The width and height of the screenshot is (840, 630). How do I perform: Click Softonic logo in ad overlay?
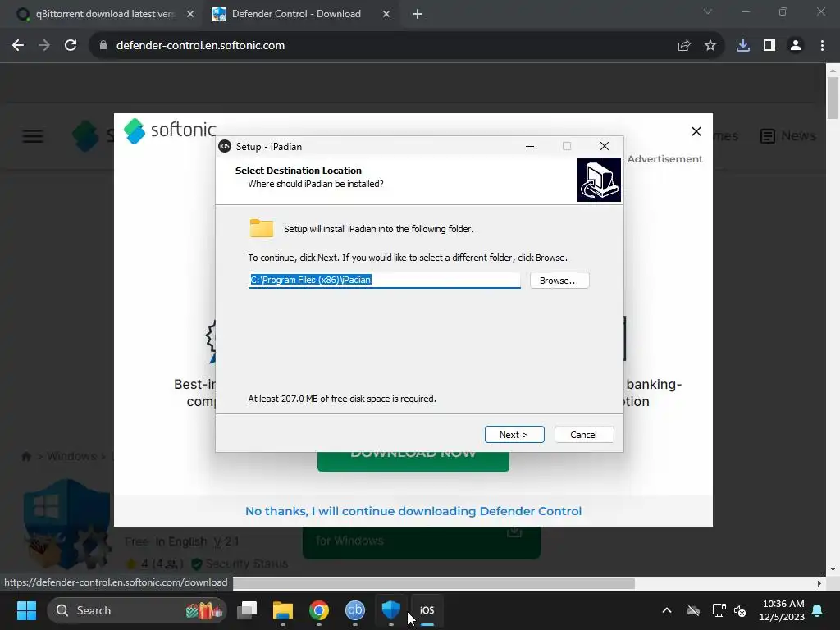(x=170, y=130)
